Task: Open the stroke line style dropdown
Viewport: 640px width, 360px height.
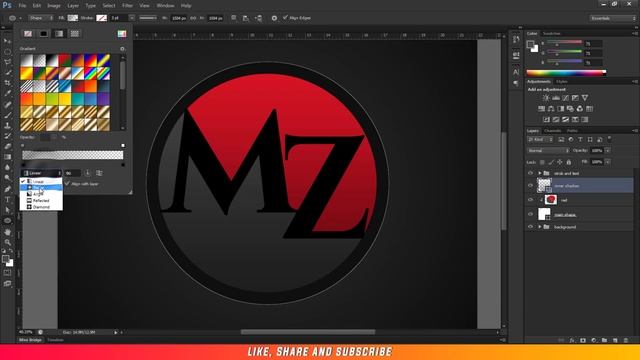Action: [x=147, y=18]
